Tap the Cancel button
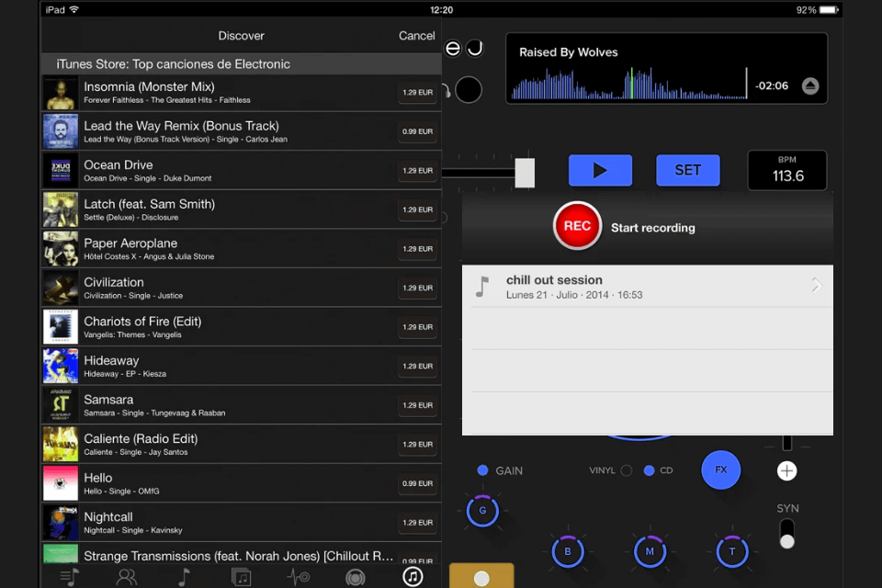This screenshot has height=588, width=882. point(416,36)
